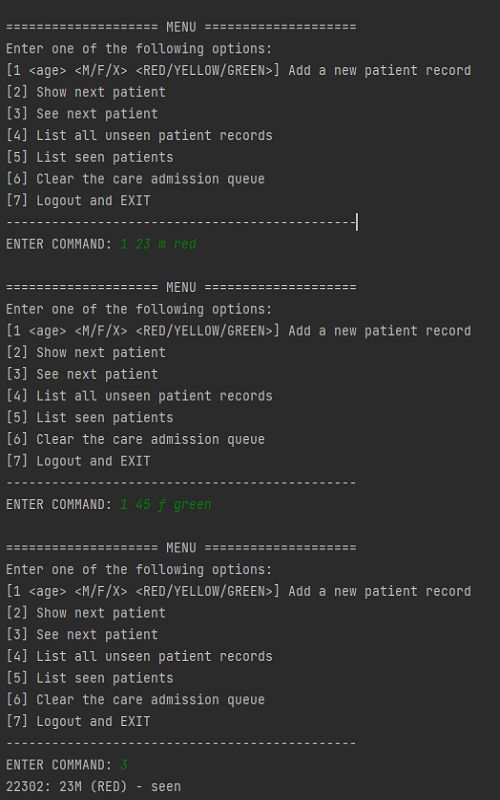
Task: Click '[6] Clear the care admission queue' in last menu
Action: point(135,699)
